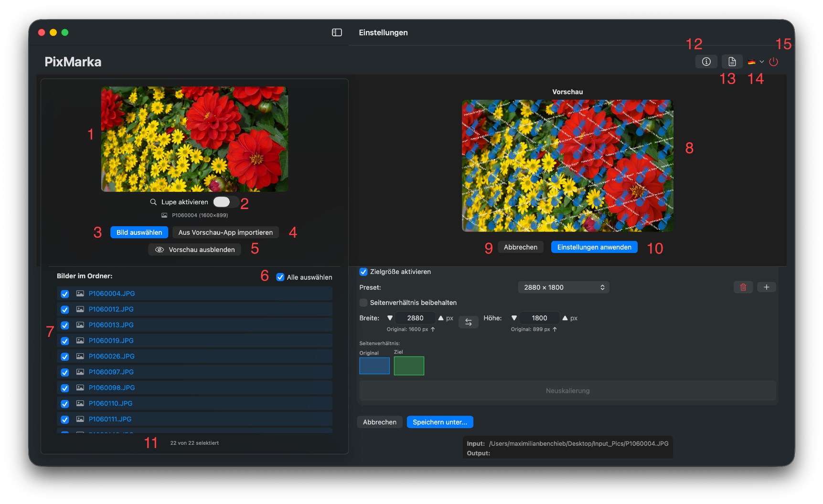This screenshot has height=504, width=823.
Task: Click the info circle icon
Action: click(x=706, y=62)
